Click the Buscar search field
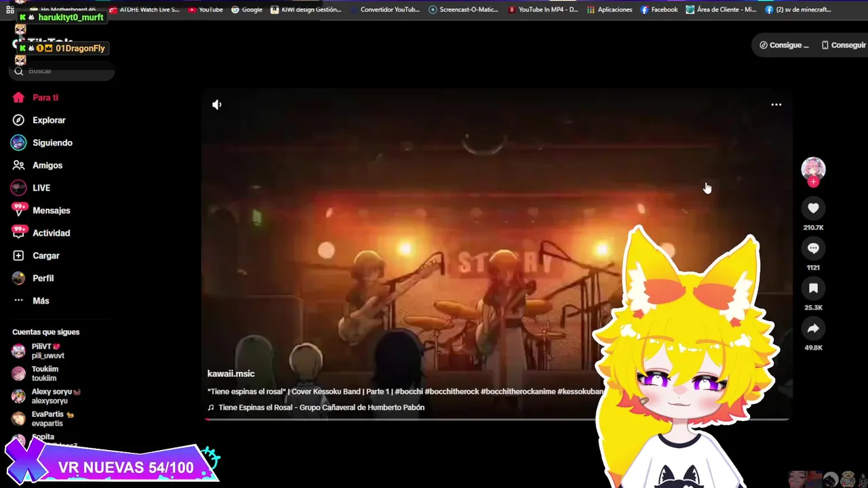 click(62, 71)
